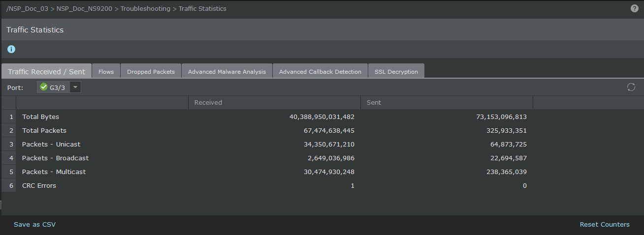
Task: Open the Dropped Packets tab
Action: [151, 72]
